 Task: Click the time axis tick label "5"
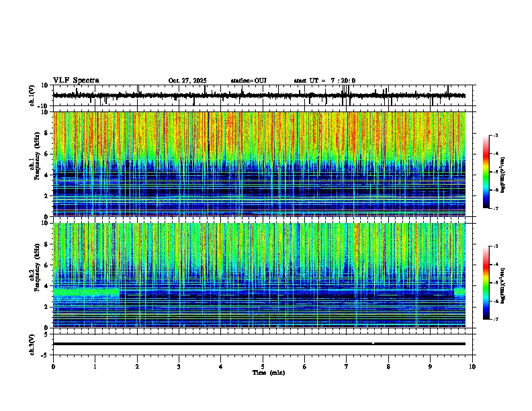pyautogui.click(x=263, y=367)
